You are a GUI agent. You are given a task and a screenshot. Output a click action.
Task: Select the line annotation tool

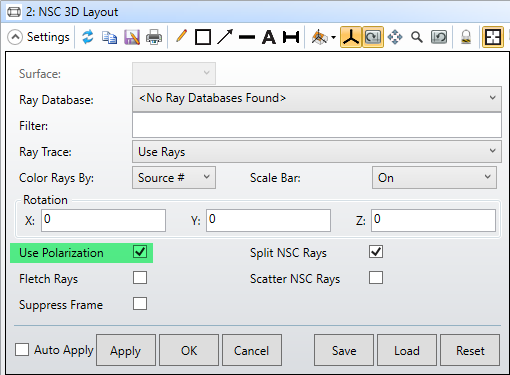pos(247,37)
